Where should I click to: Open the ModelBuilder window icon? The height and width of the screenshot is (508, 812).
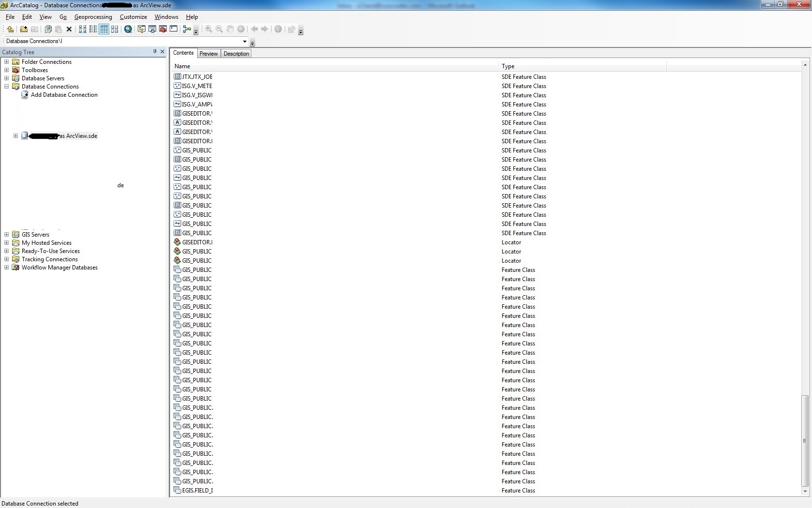click(x=187, y=30)
